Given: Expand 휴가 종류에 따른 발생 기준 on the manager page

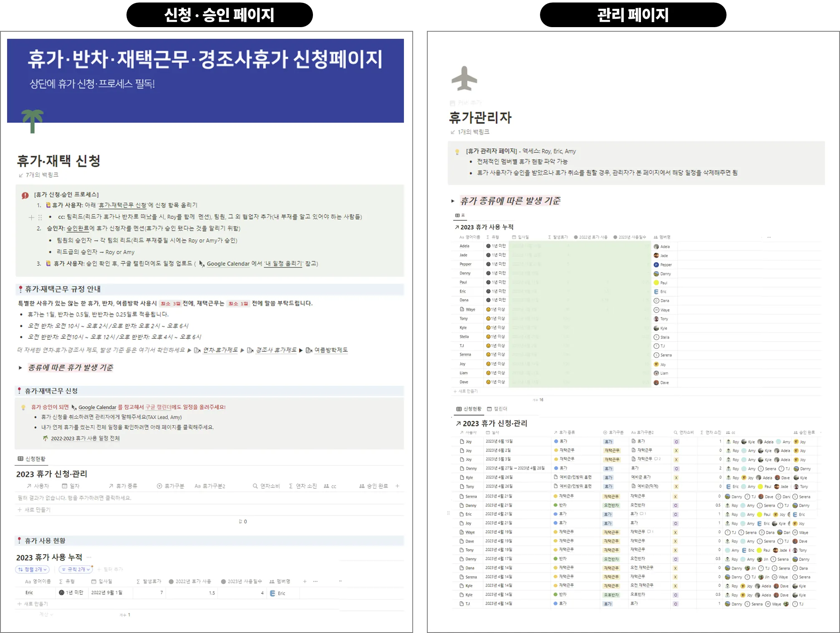Looking at the screenshot, I should (453, 201).
